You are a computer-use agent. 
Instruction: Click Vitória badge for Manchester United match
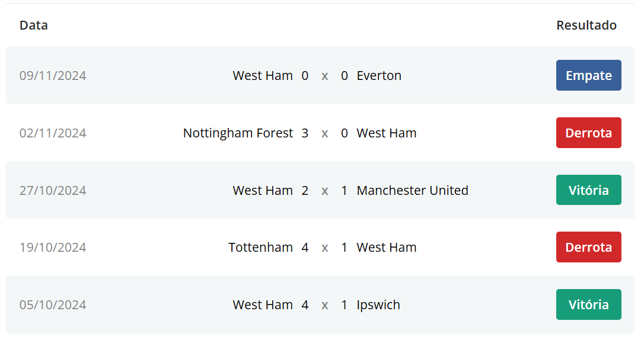tap(588, 190)
